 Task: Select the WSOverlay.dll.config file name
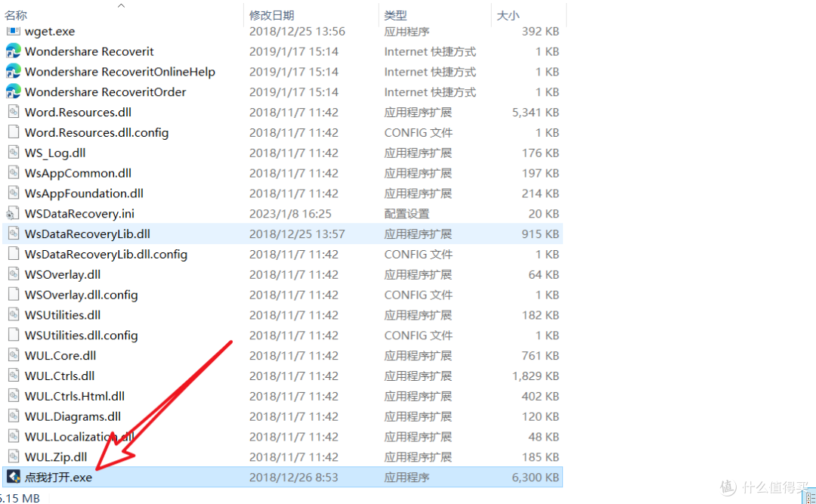pos(81,295)
